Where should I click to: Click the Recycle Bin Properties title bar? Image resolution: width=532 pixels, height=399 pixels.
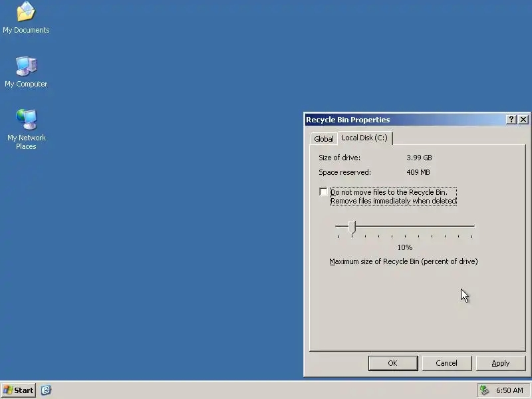[404, 120]
